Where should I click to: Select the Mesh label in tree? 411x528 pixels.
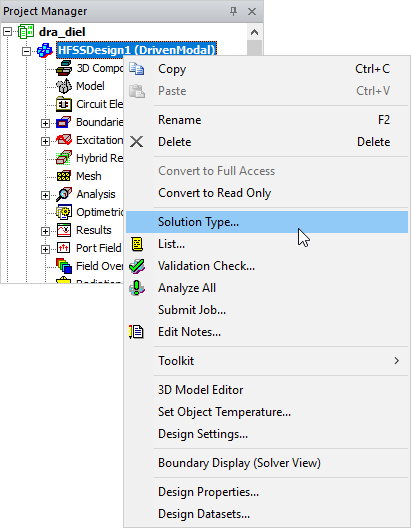[89, 176]
